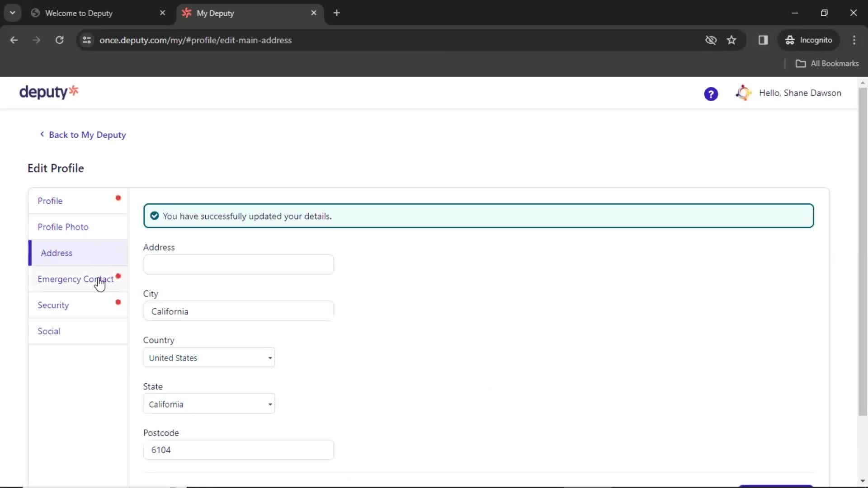Click the Emergency Contact red dot indicator icon
The width and height of the screenshot is (868, 488).
118,275
